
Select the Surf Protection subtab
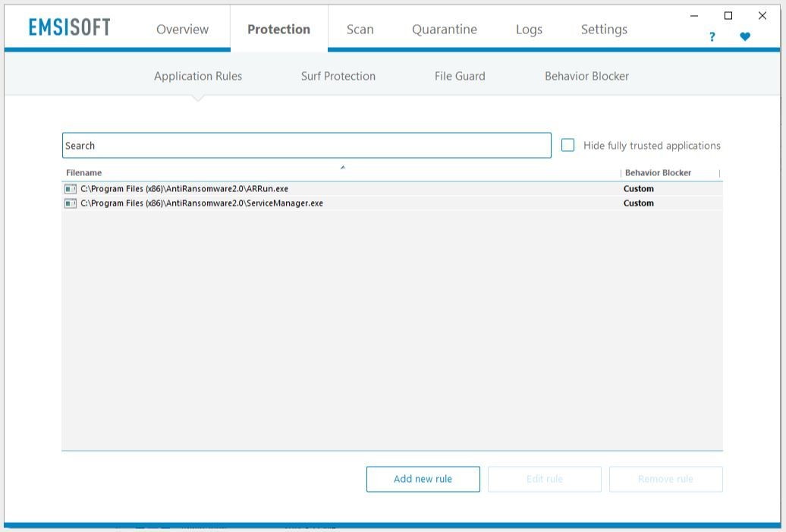click(x=338, y=76)
